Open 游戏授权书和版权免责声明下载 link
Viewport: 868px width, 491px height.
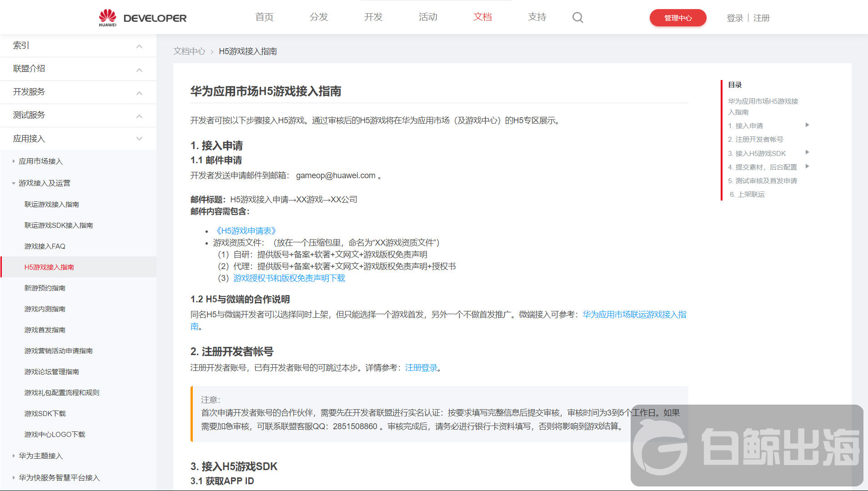point(289,278)
